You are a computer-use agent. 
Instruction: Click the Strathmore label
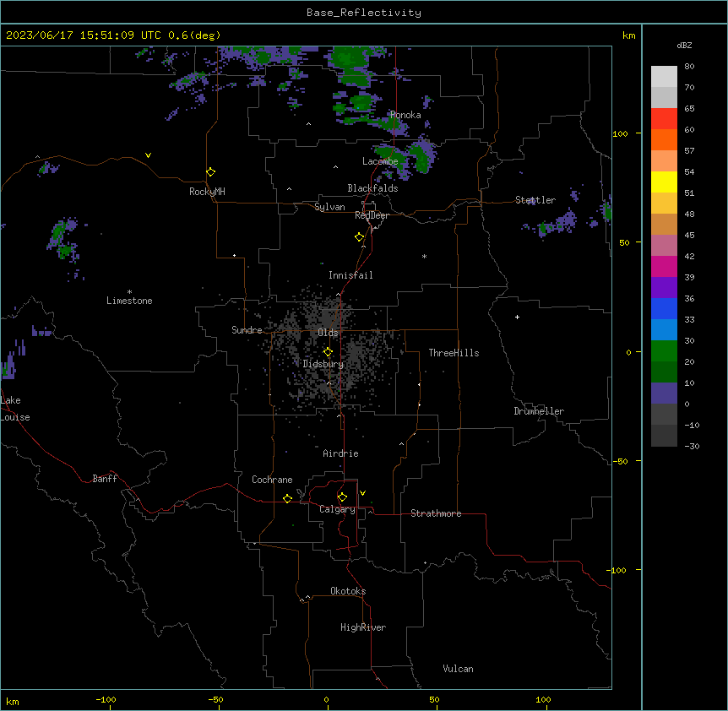coord(436,513)
